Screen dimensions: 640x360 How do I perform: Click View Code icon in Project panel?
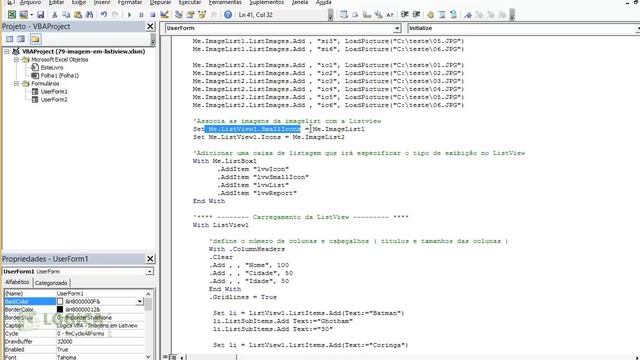click(9, 39)
